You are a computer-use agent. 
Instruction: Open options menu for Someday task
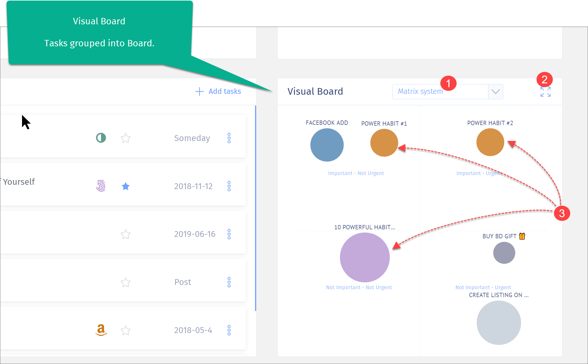(229, 138)
